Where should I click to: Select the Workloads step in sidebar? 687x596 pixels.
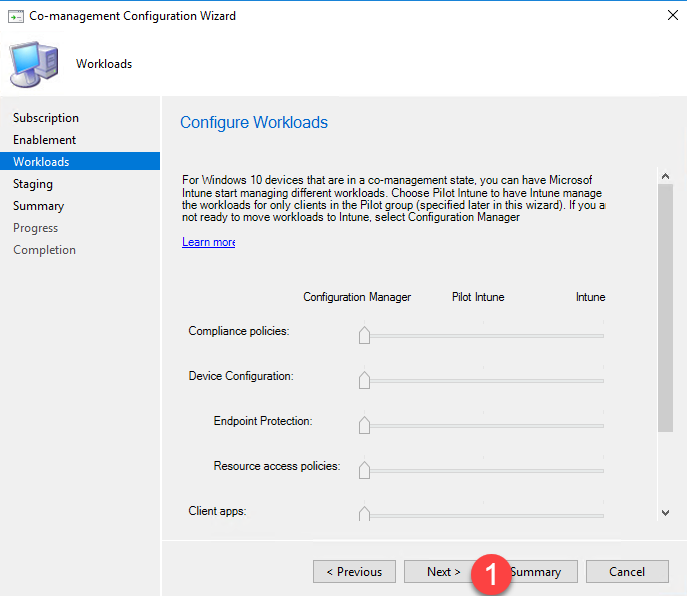pos(41,162)
